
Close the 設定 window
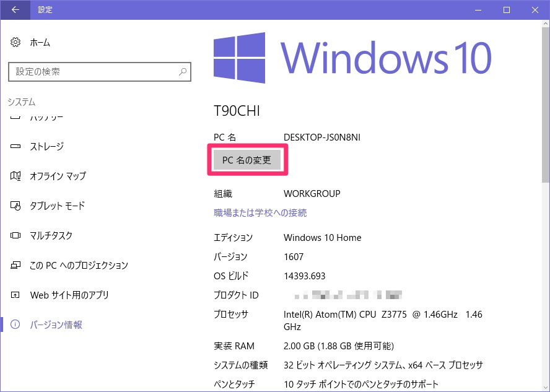[x=535, y=10]
